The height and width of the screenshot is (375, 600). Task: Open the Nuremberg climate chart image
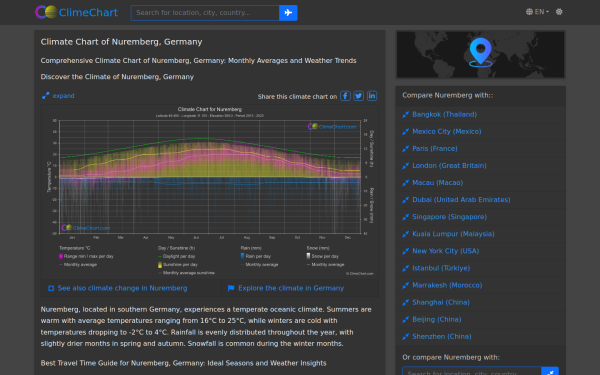(x=210, y=191)
